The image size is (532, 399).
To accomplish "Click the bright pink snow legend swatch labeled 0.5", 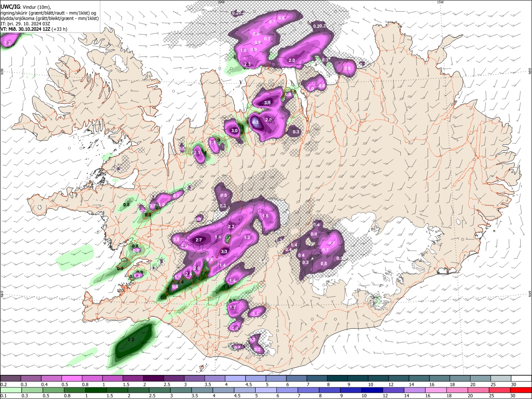I will (x=71, y=379).
